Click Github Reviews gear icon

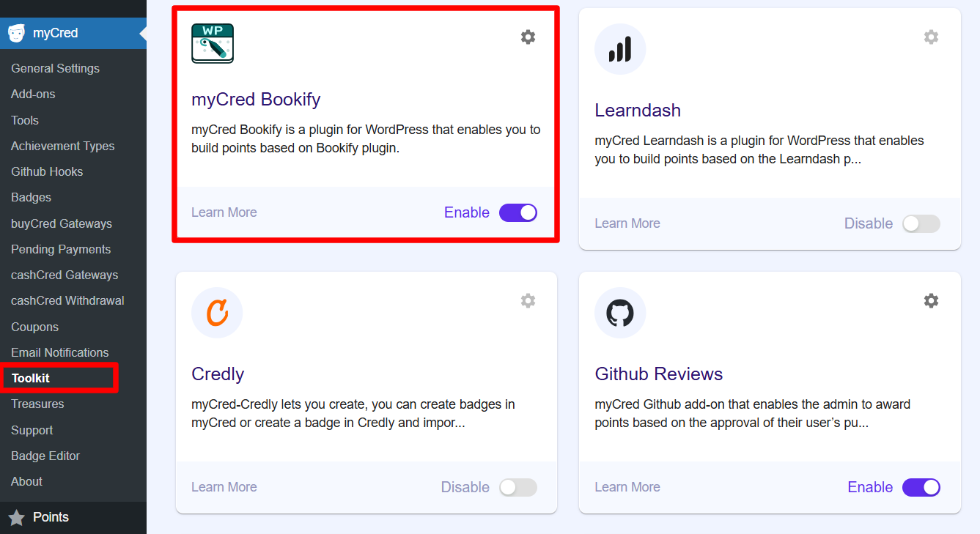pos(931,301)
